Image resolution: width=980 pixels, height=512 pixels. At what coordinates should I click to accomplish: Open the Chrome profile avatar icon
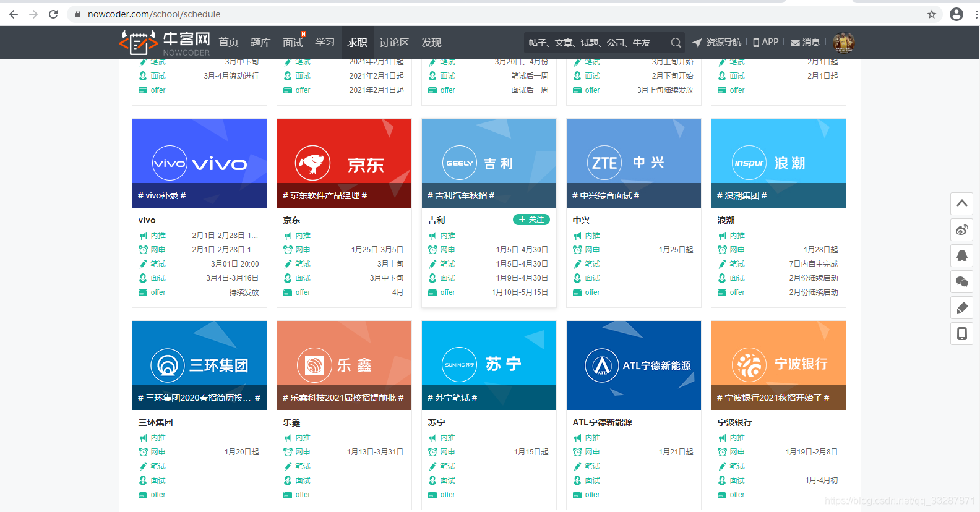tap(956, 14)
